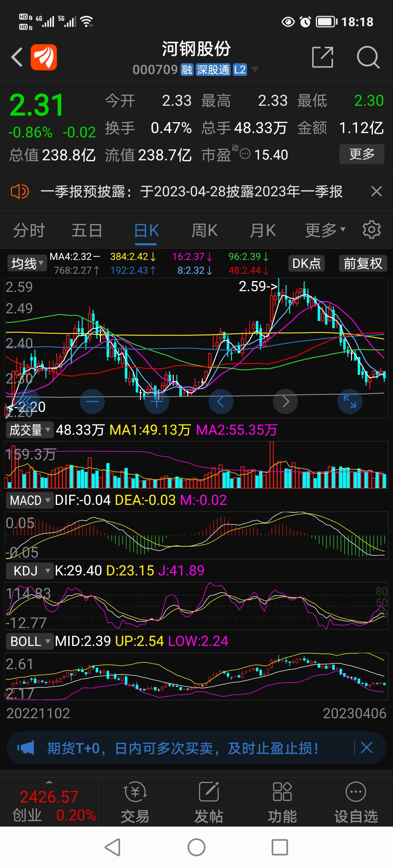This screenshot has width=393, height=868.
Task: Move chart right with arrow button
Action: point(286,401)
